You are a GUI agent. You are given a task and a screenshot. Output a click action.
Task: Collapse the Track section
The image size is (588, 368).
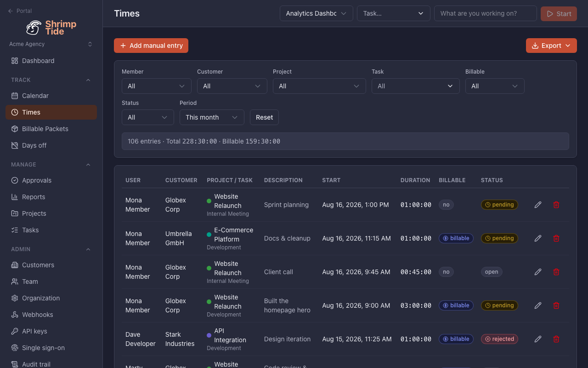(x=51, y=80)
